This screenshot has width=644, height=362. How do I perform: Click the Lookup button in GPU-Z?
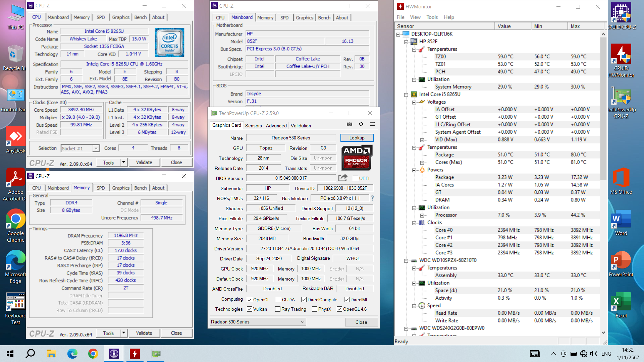click(x=357, y=138)
